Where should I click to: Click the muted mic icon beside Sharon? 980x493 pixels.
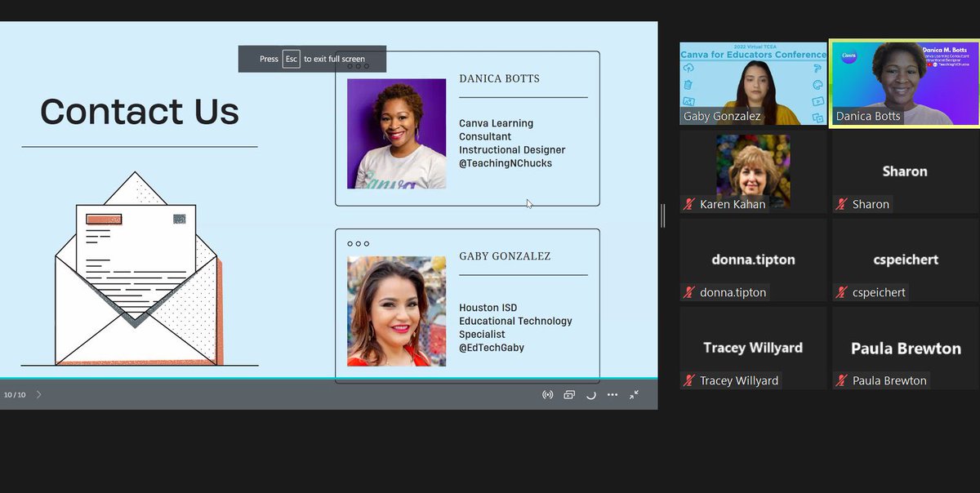(x=842, y=204)
